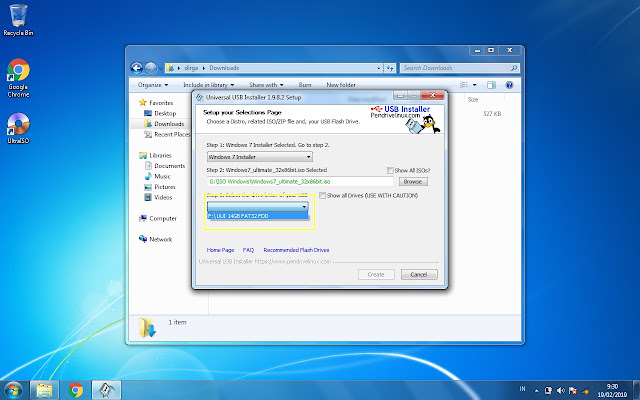Select F:\ 14GB FAT32 drive option

tap(258, 216)
